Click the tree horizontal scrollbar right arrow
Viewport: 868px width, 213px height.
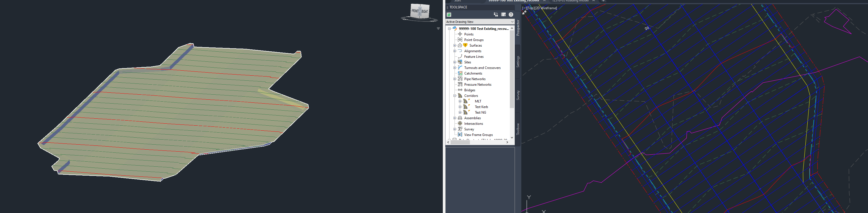click(x=507, y=142)
